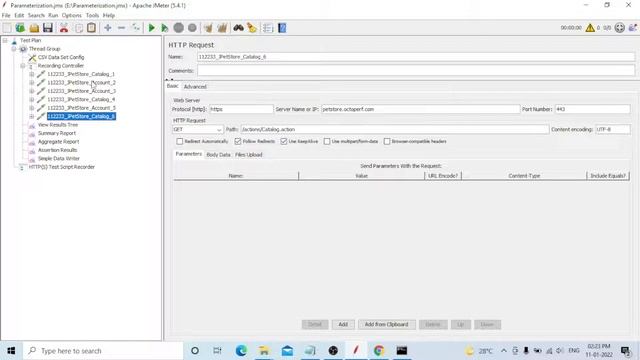Switch to the Body Data tab
The image size is (640, 360).
218,155
